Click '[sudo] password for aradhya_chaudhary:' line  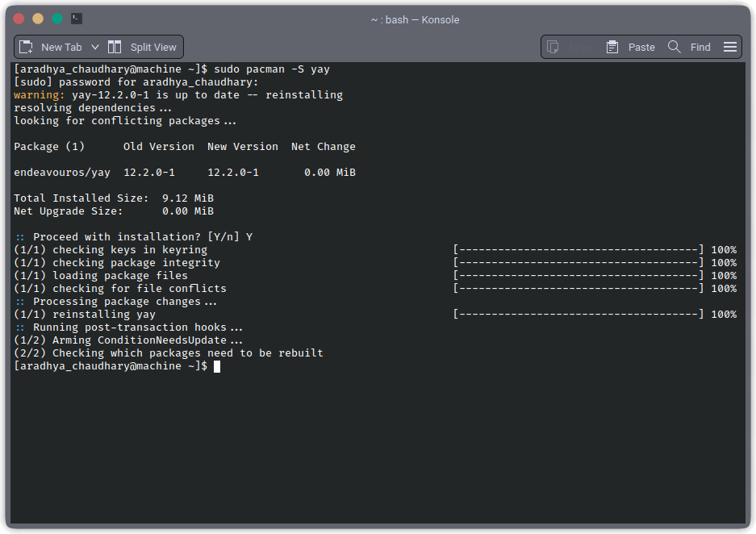click(x=136, y=82)
